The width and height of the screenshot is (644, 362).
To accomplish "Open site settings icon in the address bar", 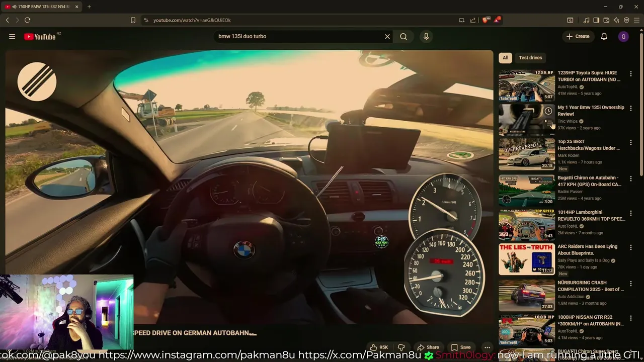I will [x=146, y=20].
